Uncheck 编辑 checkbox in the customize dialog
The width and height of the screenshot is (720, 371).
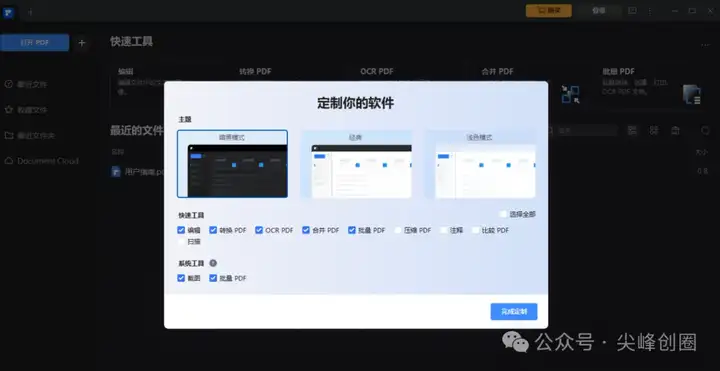pos(181,230)
